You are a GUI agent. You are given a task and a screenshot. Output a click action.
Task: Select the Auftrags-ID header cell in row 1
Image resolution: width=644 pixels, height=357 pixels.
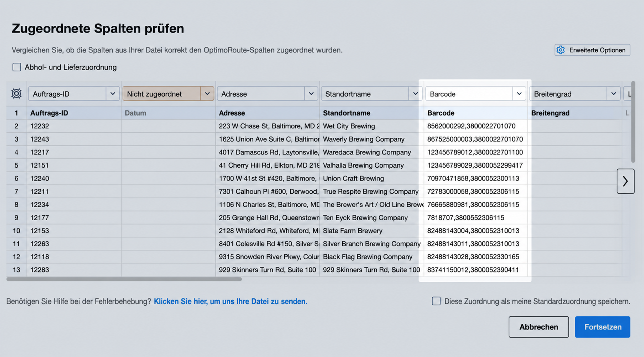74,113
